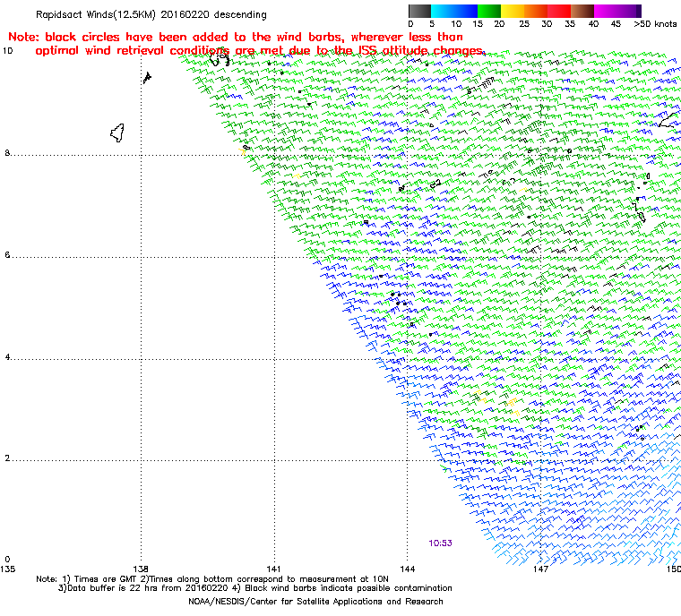The width and height of the screenshot is (681, 616).
Task: Click the large island outline west of 138
Action: pyautogui.click(x=117, y=133)
